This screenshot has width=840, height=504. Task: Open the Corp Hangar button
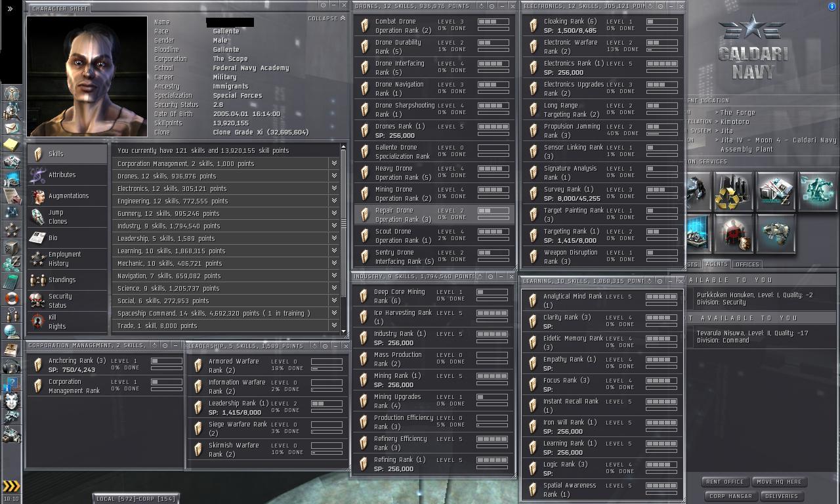click(x=730, y=496)
